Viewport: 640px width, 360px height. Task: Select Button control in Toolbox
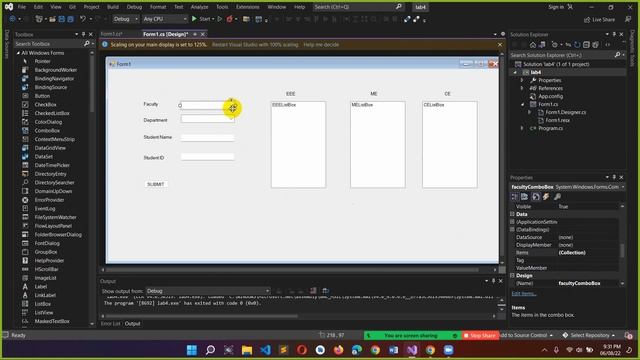[42, 96]
